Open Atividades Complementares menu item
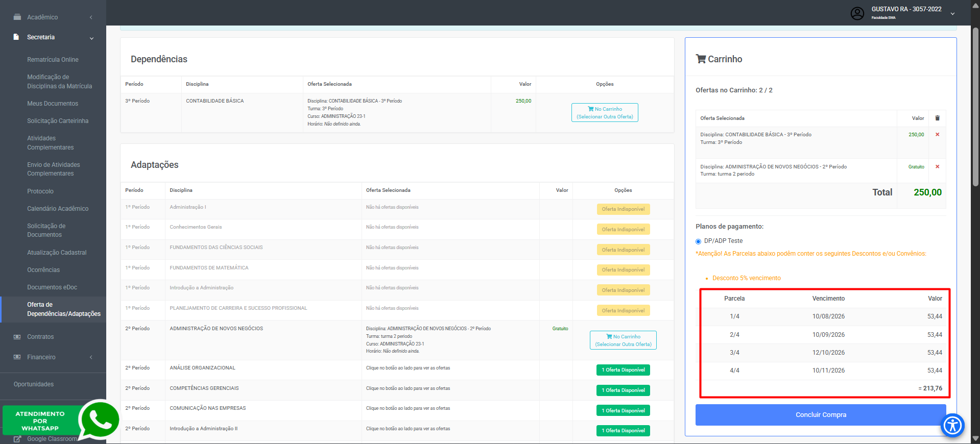The image size is (980, 444). coord(51,143)
